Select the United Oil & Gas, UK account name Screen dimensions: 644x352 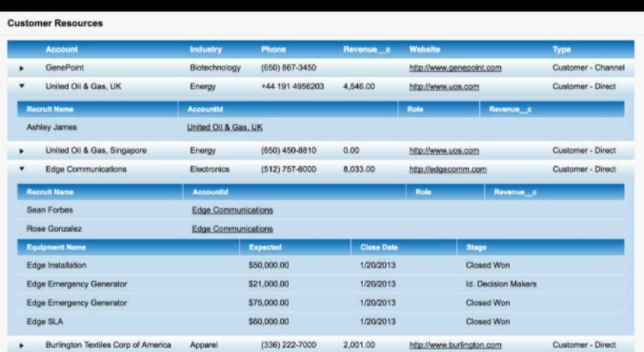(x=83, y=86)
